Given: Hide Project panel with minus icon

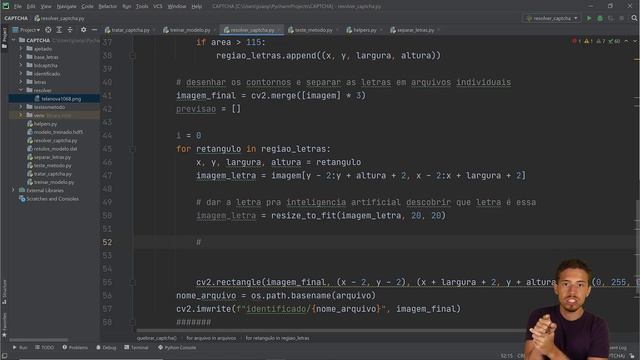Looking at the screenshot, I should pyautogui.click(x=94, y=30).
